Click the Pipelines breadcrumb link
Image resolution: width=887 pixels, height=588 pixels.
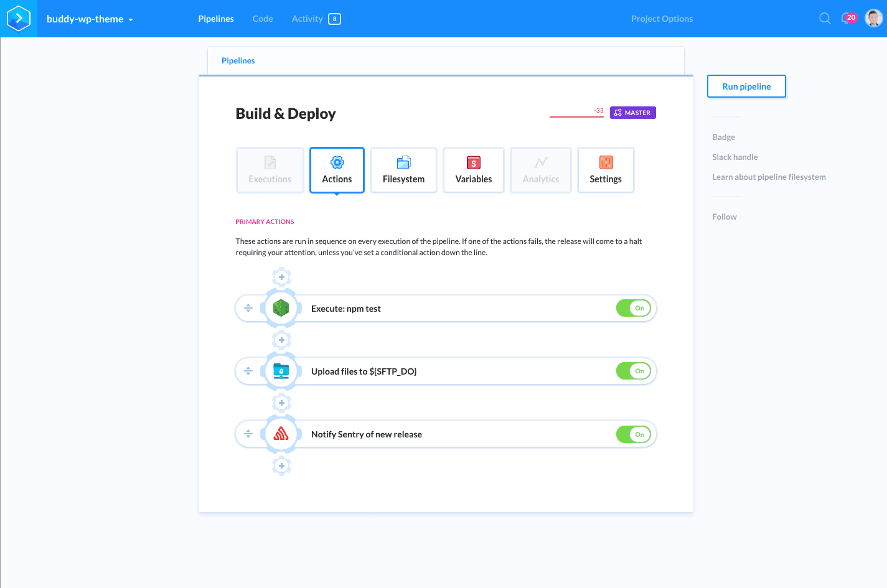tap(238, 61)
